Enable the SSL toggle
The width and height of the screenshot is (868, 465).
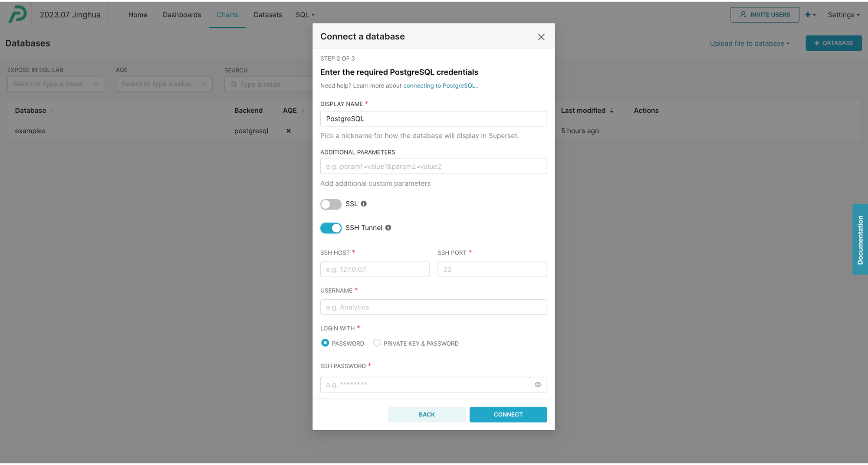(x=331, y=204)
